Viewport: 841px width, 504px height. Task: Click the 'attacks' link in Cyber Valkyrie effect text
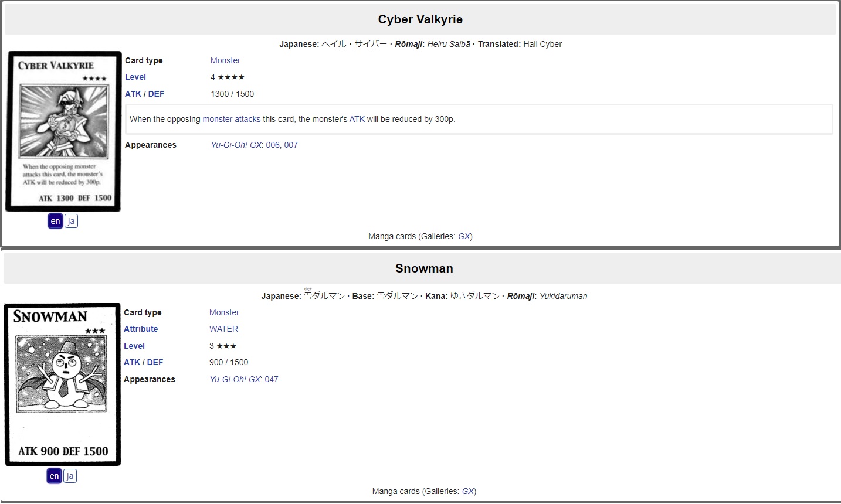(x=247, y=119)
